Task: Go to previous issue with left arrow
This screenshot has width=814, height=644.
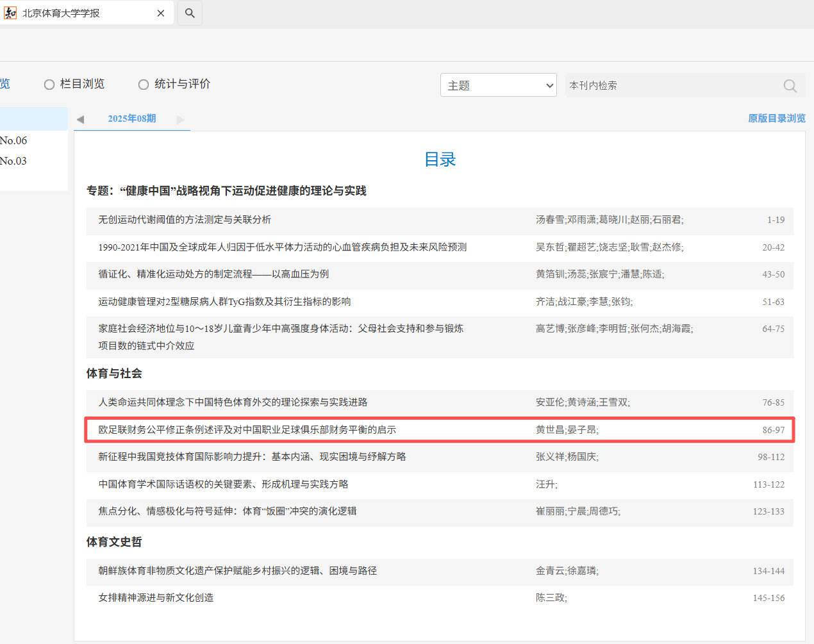Action: point(80,119)
